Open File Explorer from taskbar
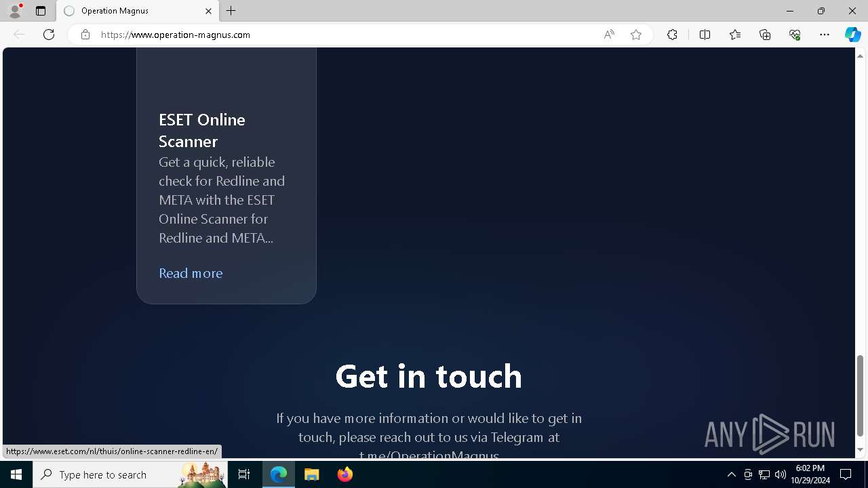The width and height of the screenshot is (868, 488). click(312, 474)
